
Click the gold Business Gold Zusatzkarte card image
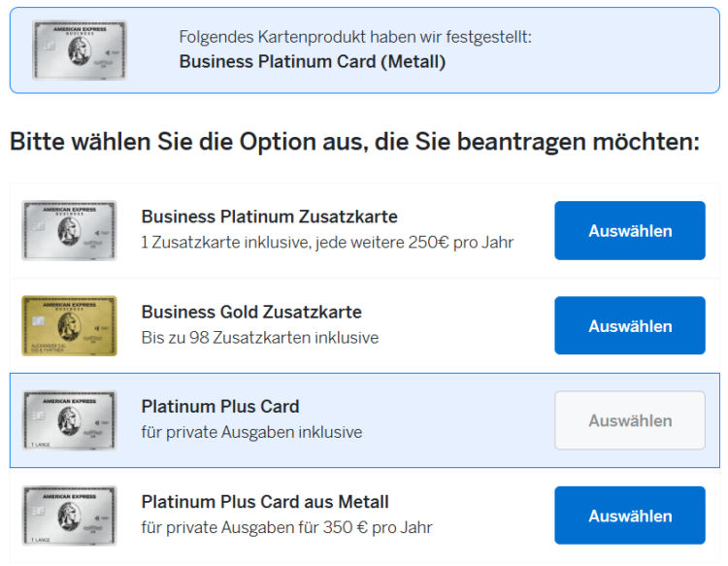(69, 325)
